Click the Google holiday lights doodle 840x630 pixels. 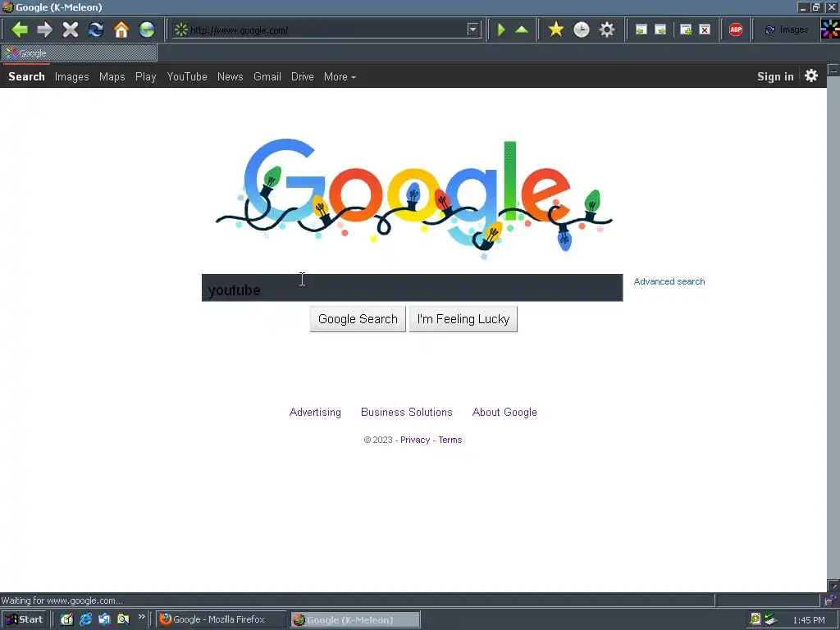pos(413,199)
